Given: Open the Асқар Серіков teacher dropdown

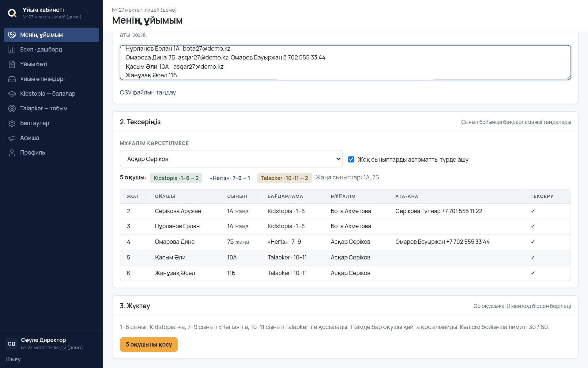Looking at the screenshot, I should (231, 159).
